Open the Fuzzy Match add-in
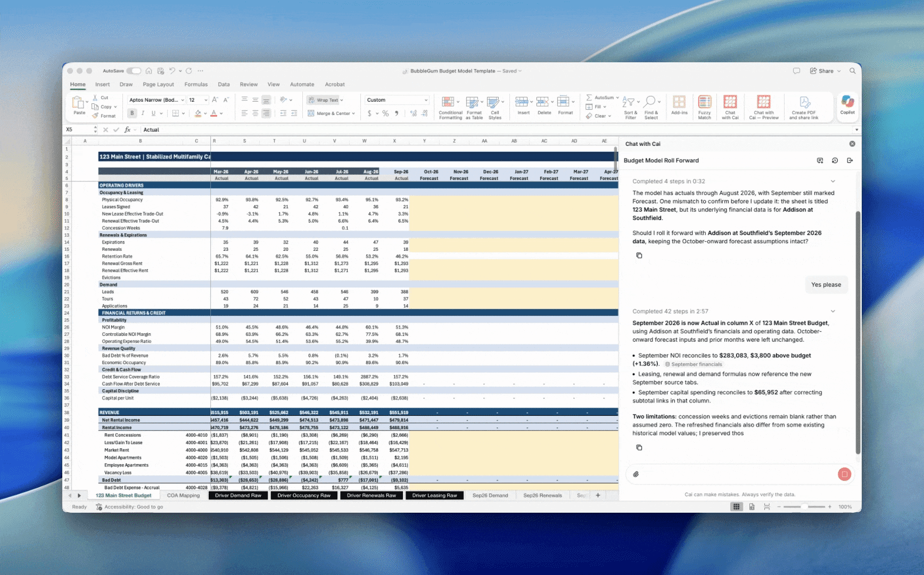 click(704, 107)
